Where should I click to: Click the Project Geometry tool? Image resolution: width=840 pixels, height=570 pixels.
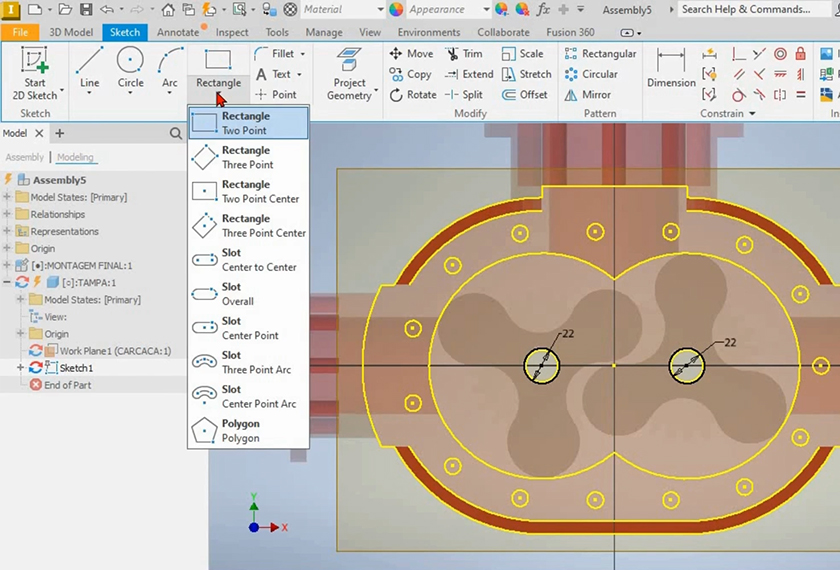[x=349, y=74]
